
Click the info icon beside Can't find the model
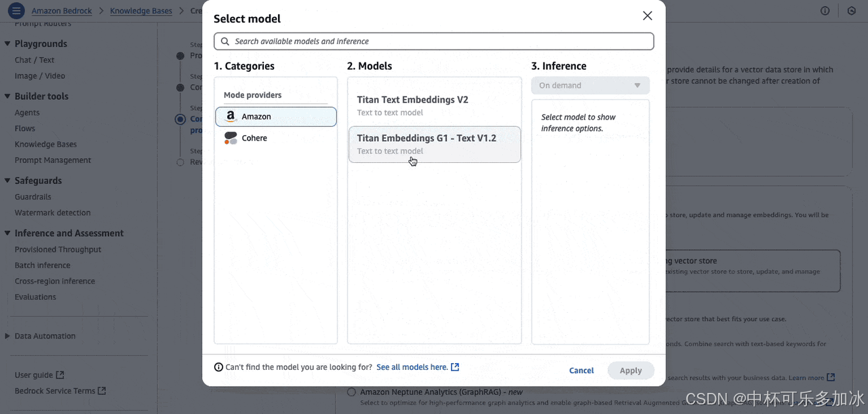pyautogui.click(x=218, y=367)
